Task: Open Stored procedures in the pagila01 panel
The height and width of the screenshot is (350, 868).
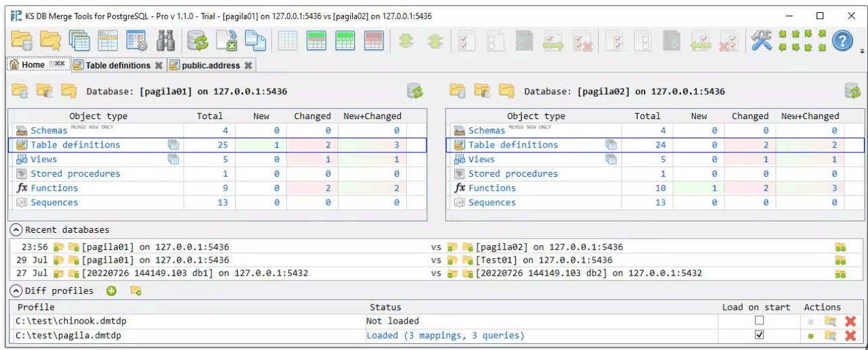Action: tap(75, 174)
